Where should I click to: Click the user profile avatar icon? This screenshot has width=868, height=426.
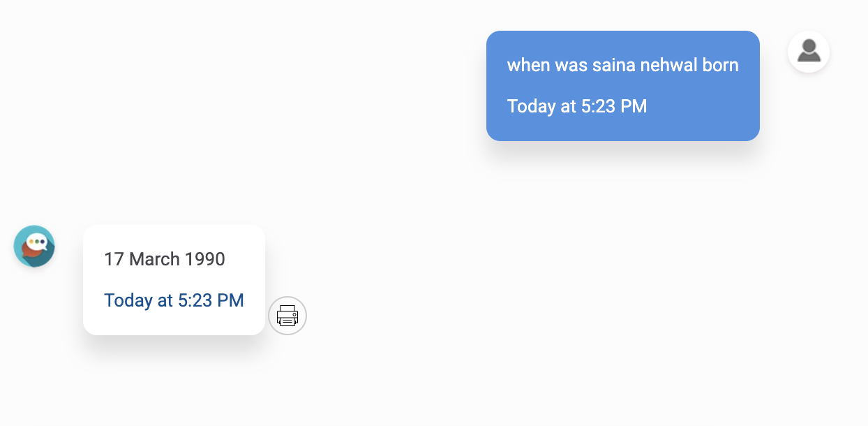pos(809,52)
